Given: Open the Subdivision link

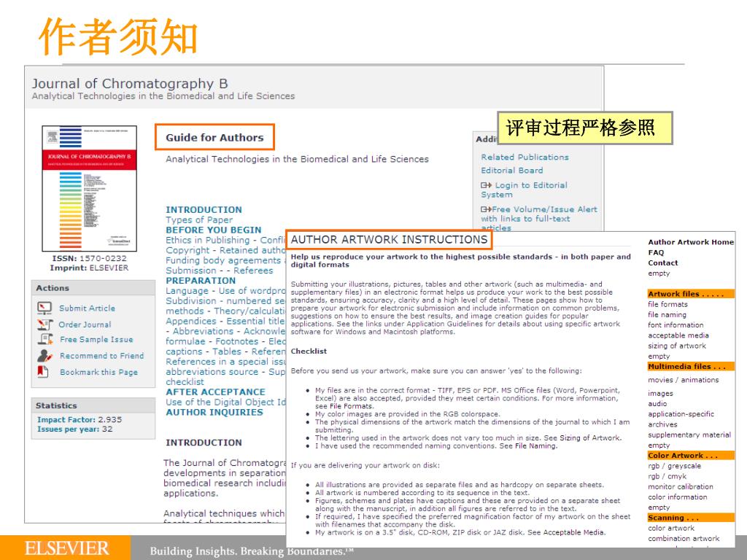Looking at the screenshot, I should [191, 301].
